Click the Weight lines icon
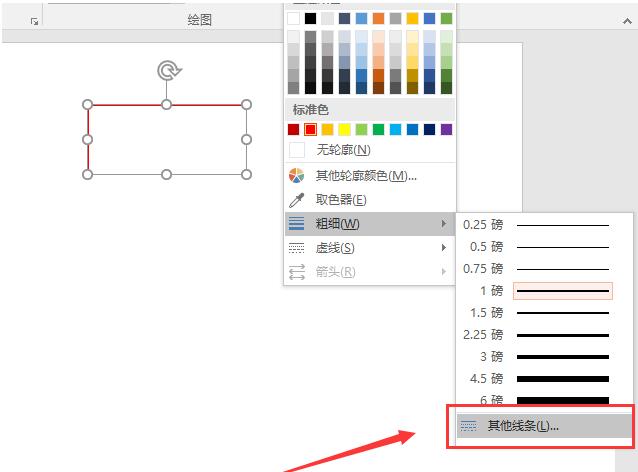638x472 pixels. click(296, 223)
